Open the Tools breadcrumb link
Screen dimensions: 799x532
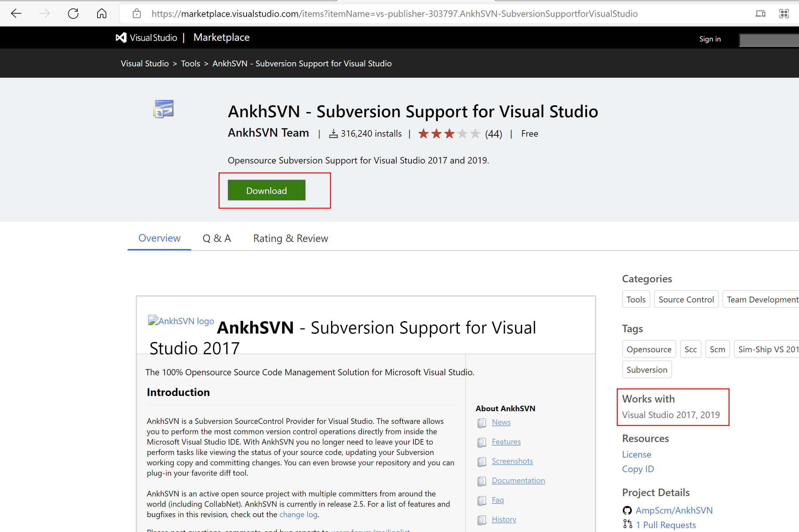(191, 63)
